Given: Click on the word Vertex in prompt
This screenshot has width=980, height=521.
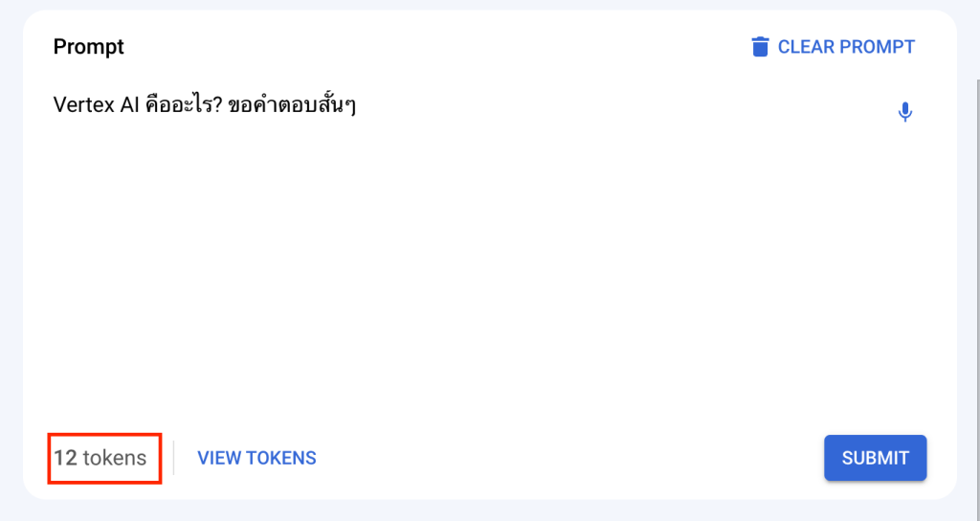Looking at the screenshot, I should (82, 105).
